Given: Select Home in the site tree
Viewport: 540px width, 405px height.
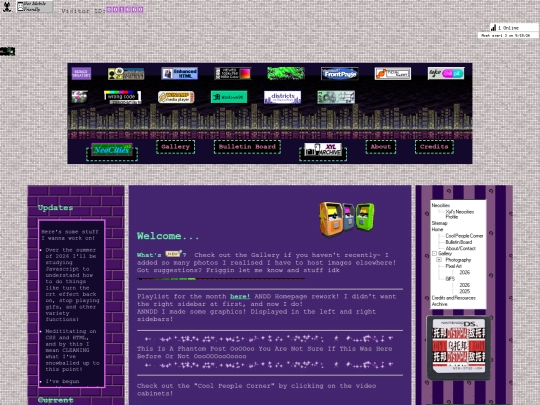Looking at the screenshot, I should click(x=437, y=229).
